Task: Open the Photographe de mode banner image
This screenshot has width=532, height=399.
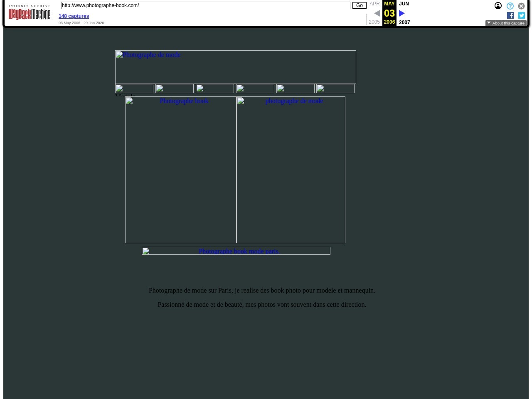Action: coord(235,67)
